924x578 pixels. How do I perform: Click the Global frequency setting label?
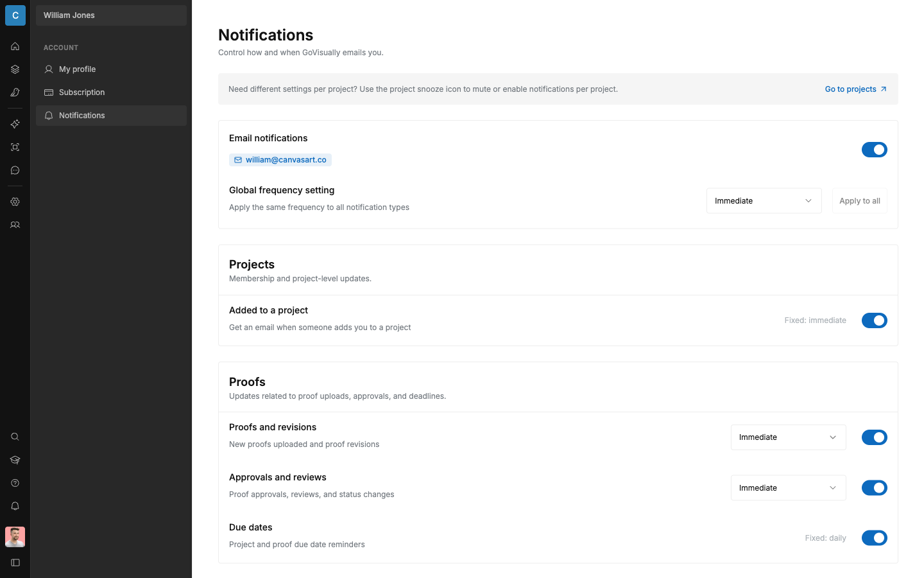pyautogui.click(x=282, y=190)
